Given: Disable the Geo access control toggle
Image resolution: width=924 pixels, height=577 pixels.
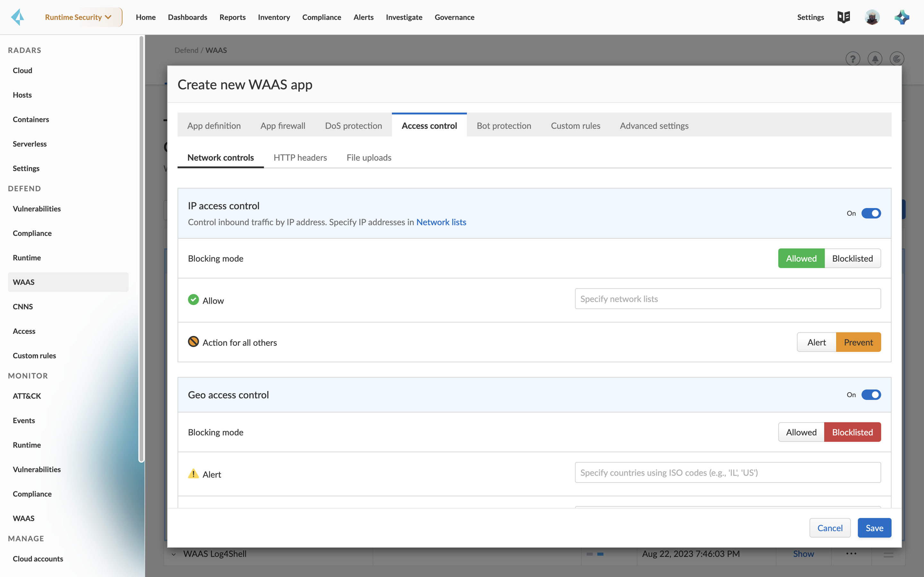Looking at the screenshot, I should (871, 395).
